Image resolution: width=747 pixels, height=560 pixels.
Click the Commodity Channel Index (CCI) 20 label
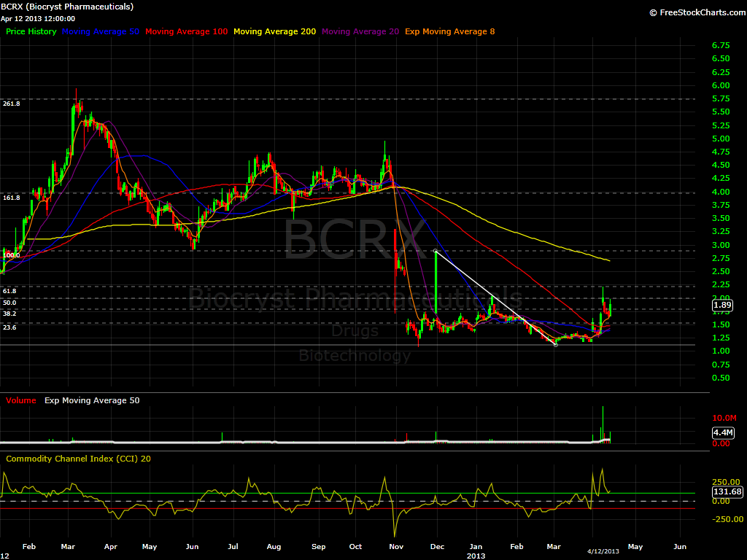pyautogui.click(x=78, y=459)
